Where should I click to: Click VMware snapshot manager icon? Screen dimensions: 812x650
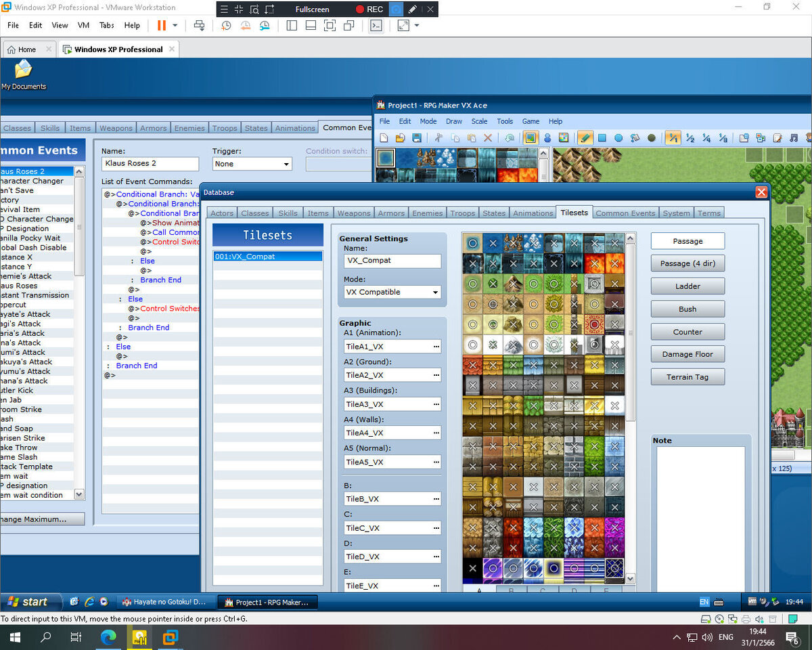(x=265, y=25)
